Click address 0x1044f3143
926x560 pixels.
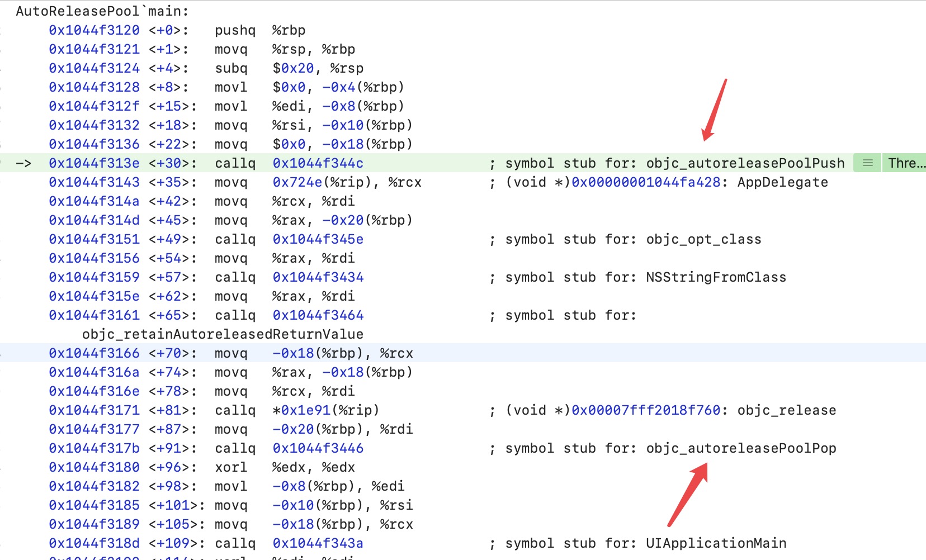94,182
